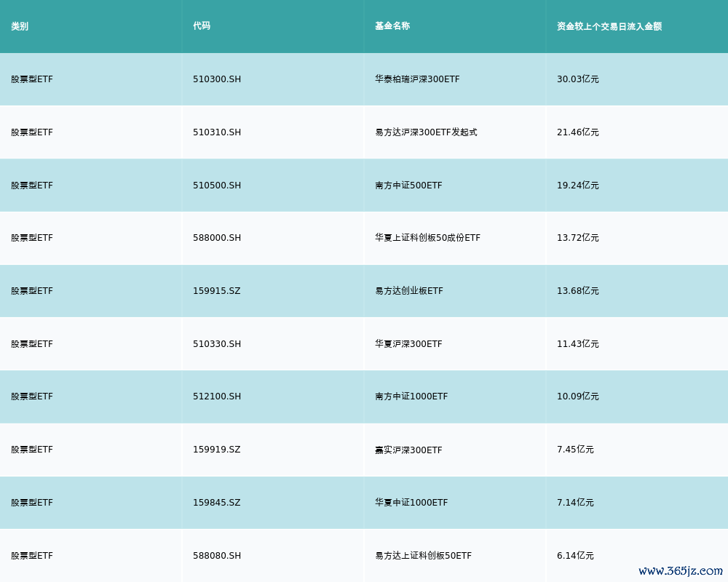The image size is (728, 582).
Task: Click 股票型ETF in the 512100.SH row
Action: coord(32,396)
